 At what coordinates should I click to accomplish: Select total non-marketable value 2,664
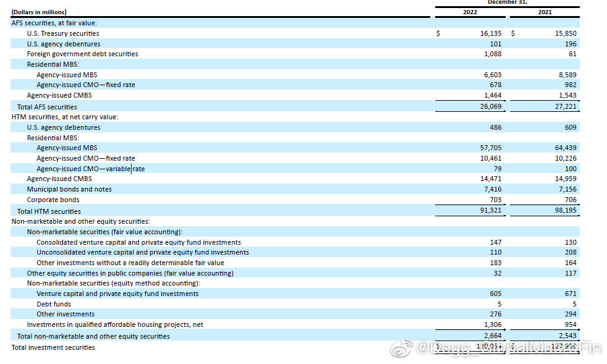pos(493,336)
